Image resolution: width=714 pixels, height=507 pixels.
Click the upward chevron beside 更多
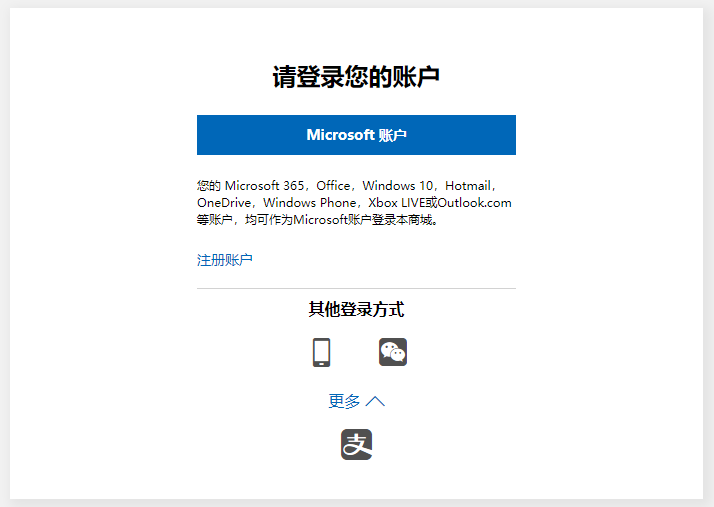click(375, 401)
